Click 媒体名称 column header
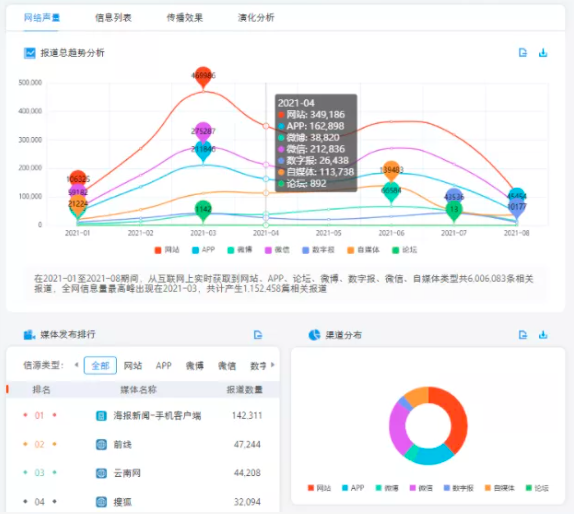 coord(138,390)
